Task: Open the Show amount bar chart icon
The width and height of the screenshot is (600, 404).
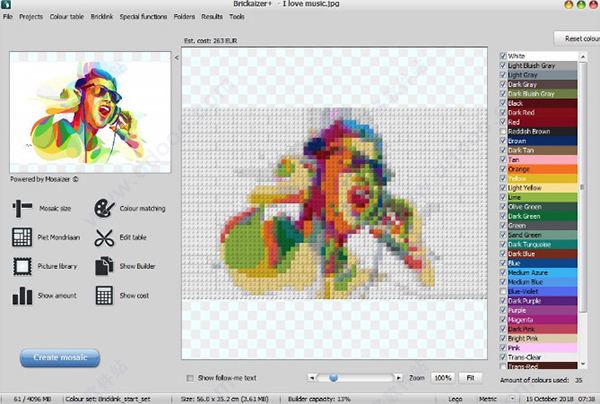Action: point(22,296)
